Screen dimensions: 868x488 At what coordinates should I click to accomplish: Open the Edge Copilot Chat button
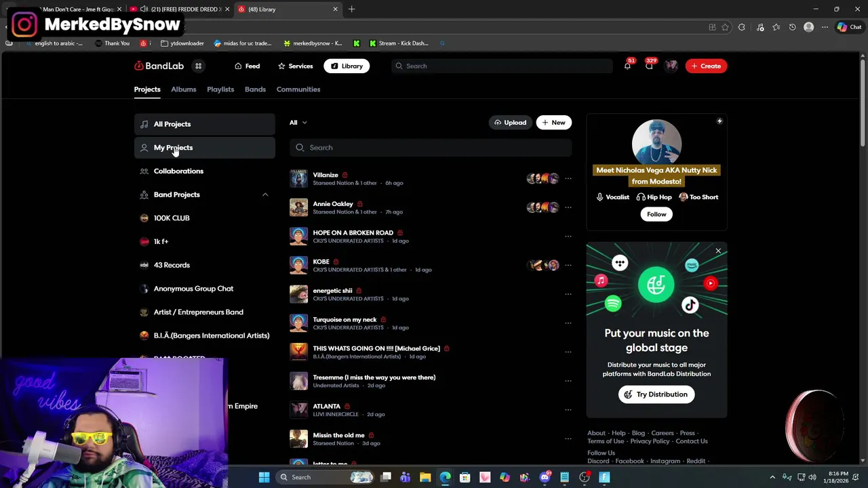pos(849,27)
